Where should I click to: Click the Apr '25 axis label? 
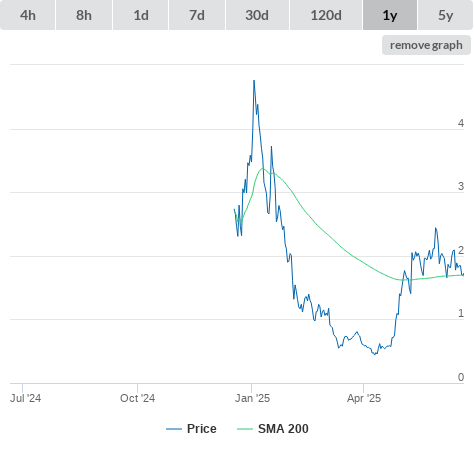point(364,398)
